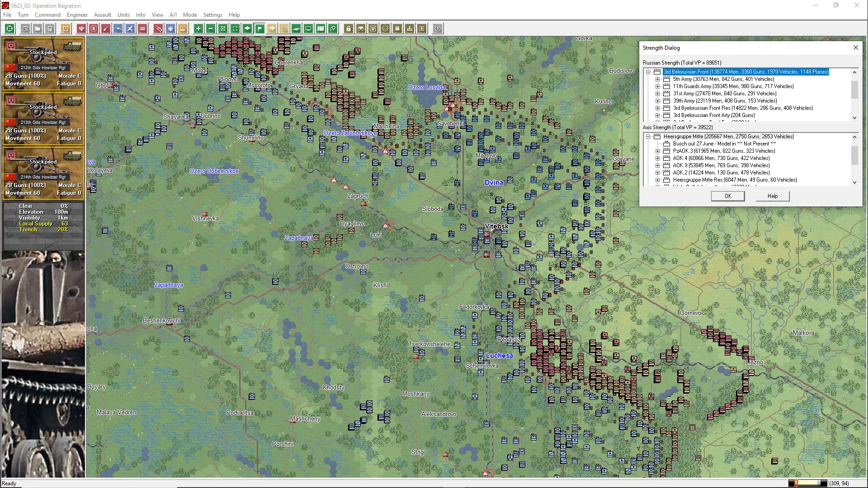Collapse the Heeresgruppe Mitte tree node
This screenshot has width=868, height=488.
(x=648, y=136)
